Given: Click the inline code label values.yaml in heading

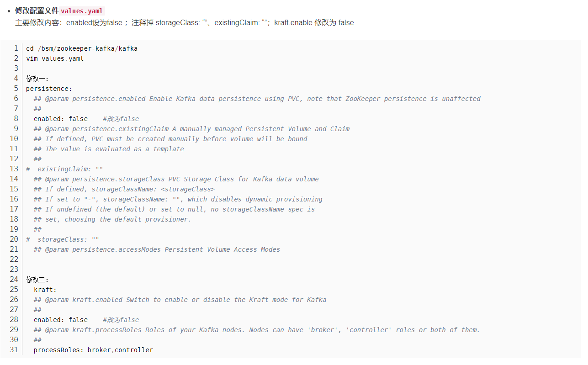Looking at the screenshot, I should point(82,11).
